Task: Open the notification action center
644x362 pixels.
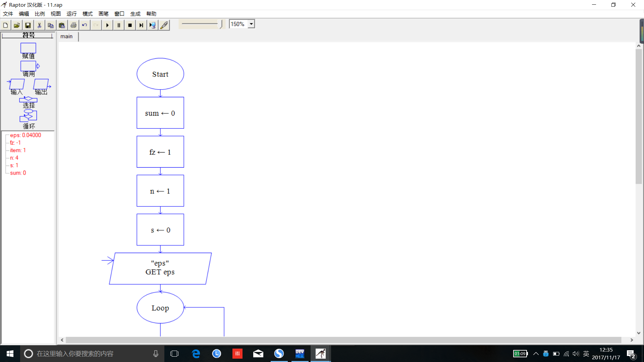Action: [x=631, y=354]
